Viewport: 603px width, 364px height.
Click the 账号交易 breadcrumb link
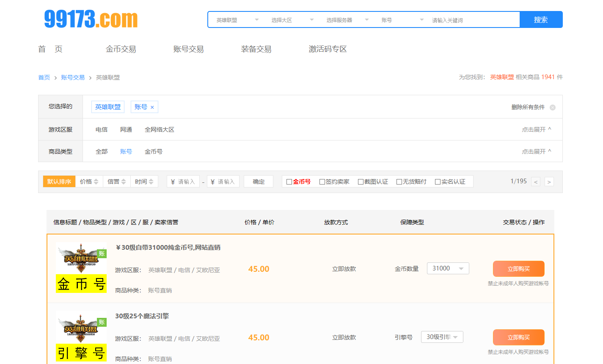[73, 77]
